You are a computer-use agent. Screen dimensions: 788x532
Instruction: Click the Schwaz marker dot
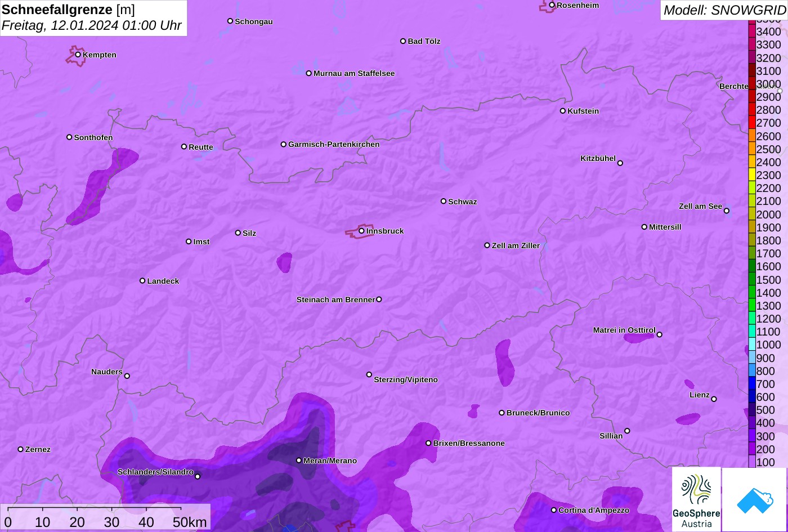tap(444, 201)
